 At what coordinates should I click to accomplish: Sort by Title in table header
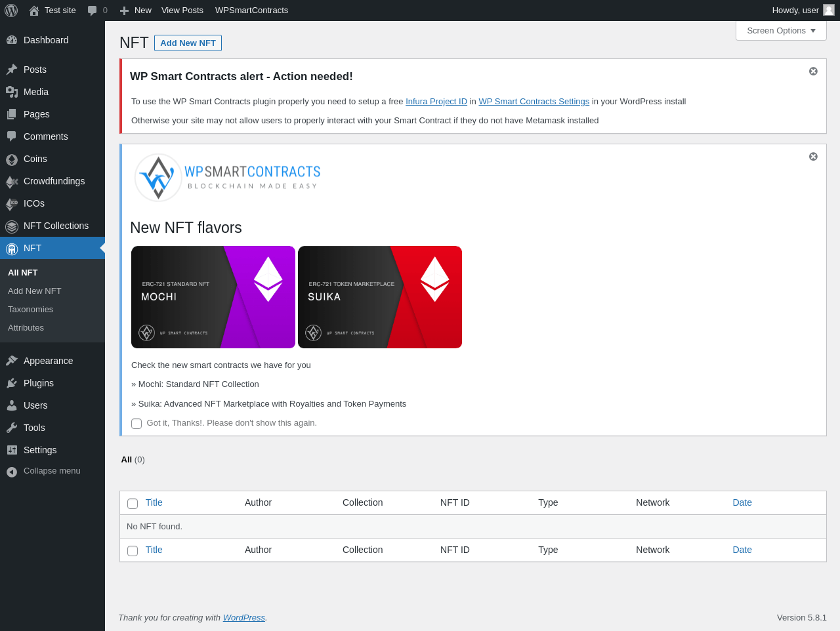click(x=154, y=502)
